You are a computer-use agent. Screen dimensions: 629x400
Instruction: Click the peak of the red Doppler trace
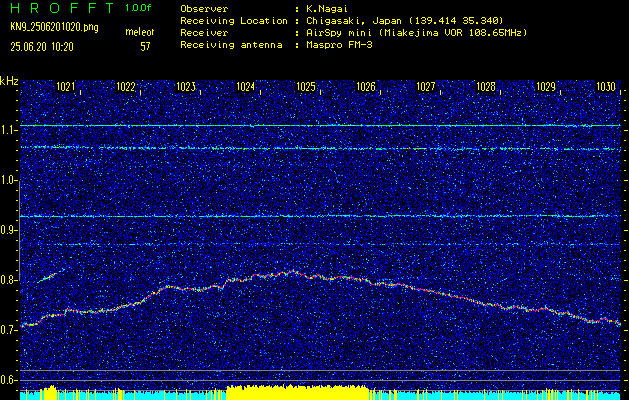[x=292, y=272]
